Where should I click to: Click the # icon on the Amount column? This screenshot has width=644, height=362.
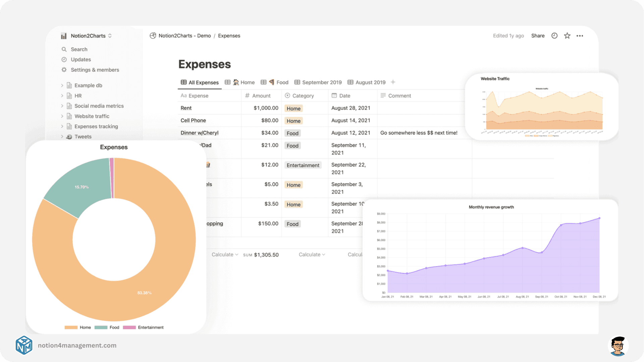pyautogui.click(x=247, y=96)
